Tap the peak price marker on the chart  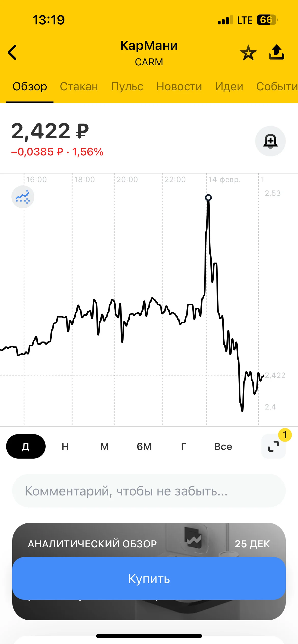pos(208,198)
